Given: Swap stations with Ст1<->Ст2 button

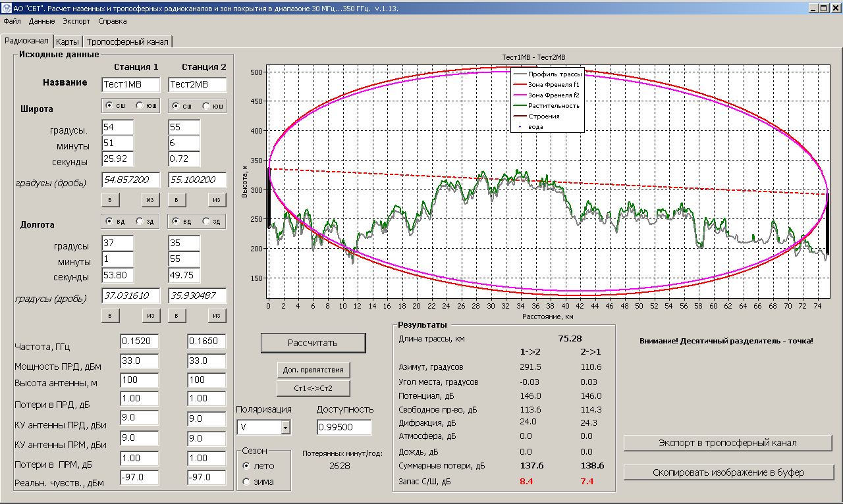Looking at the screenshot, I should 313,388.
